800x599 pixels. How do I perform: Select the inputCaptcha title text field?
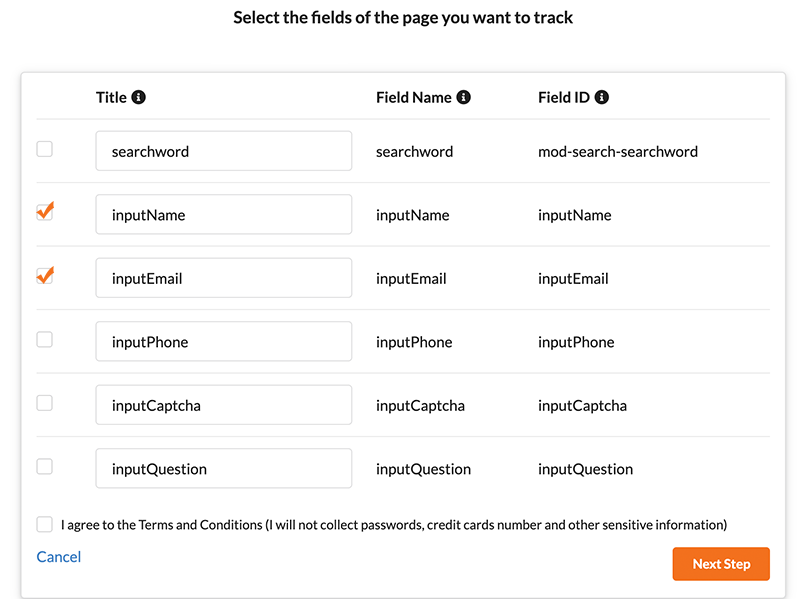[x=223, y=405]
